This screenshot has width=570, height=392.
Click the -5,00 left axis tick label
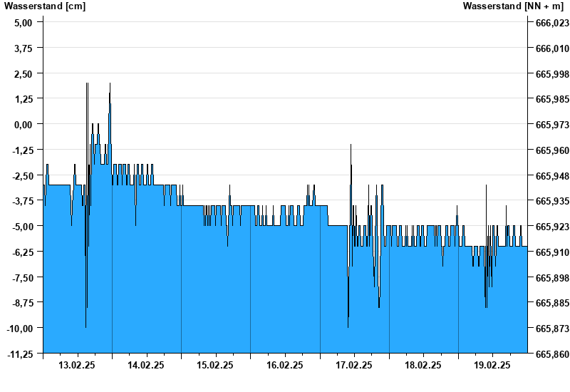(x=22, y=226)
